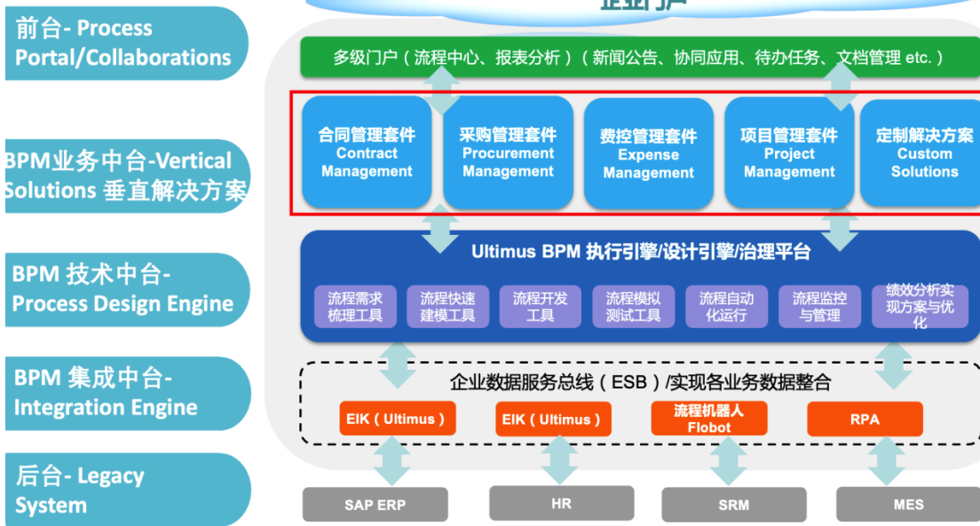Select the BPM 集成中台- Integration Engine label
980x526 pixels.
click(x=127, y=393)
